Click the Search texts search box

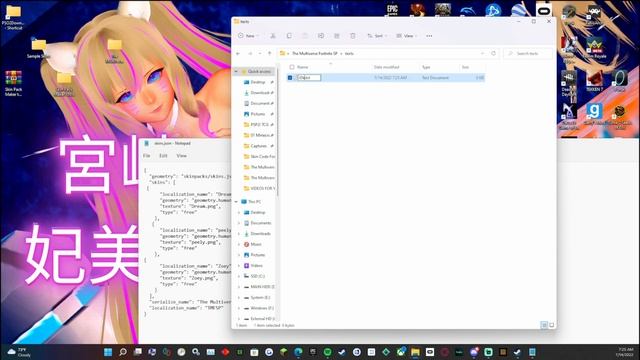(x=529, y=53)
